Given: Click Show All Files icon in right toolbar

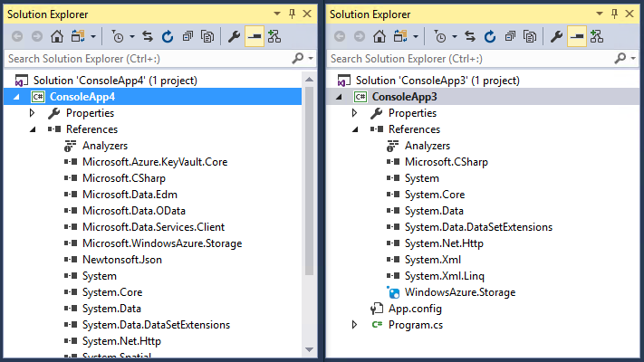Looking at the screenshot, I should pyautogui.click(x=530, y=36).
